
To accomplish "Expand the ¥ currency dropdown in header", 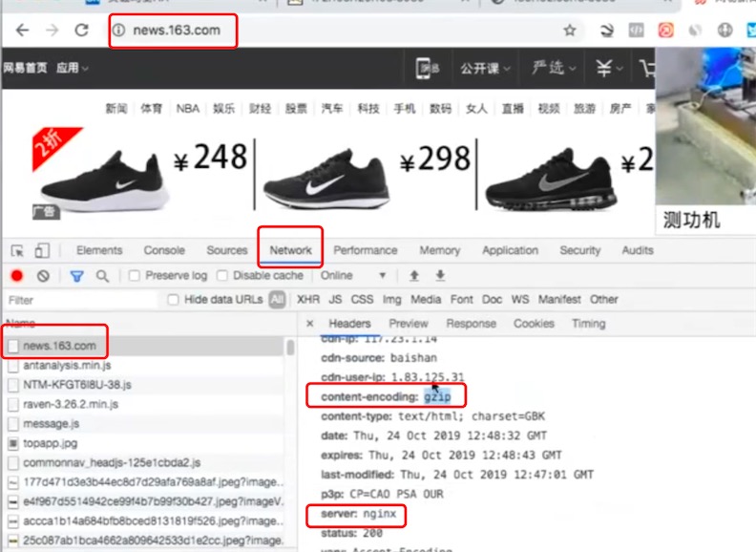I will coord(609,68).
